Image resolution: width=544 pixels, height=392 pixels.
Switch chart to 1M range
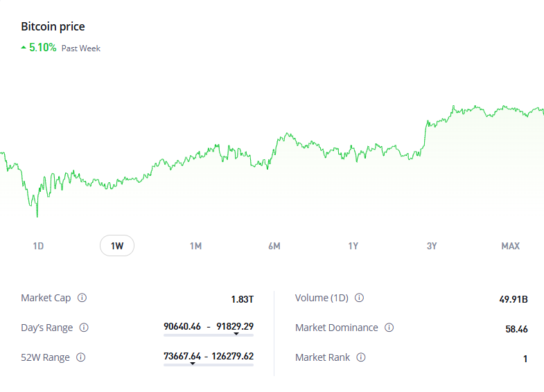click(195, 246)
